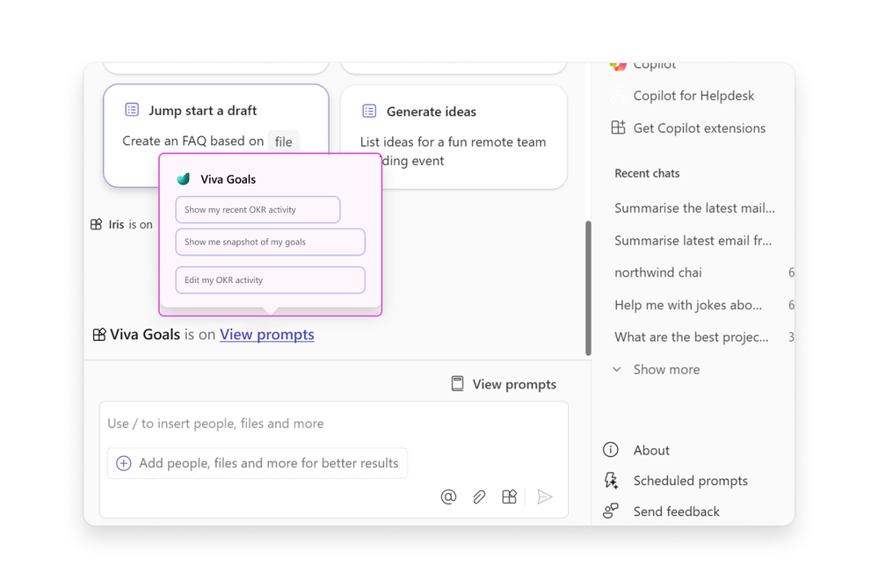This screenshot has width=878, height=588.
Task: Click the View prompts button above message box
Action: tap(504, 384)
